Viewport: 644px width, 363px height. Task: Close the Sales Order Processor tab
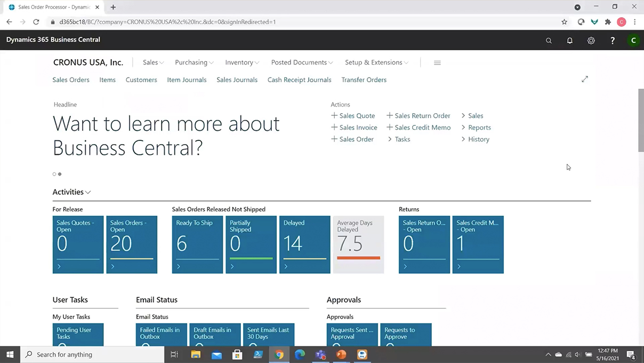pyautogui.click(x=97, y=7)
